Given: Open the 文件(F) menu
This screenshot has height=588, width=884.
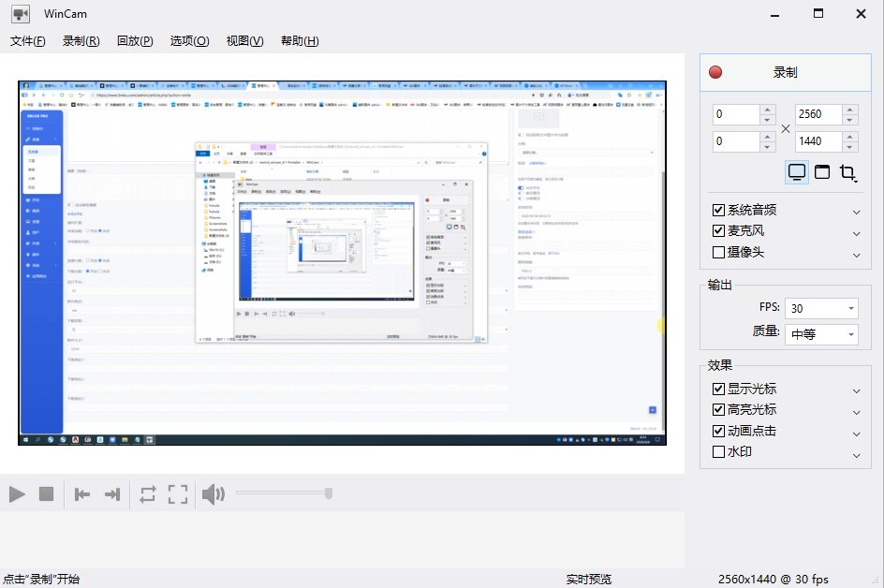Looking at the screenshot, I should click(x=28, y=41).
